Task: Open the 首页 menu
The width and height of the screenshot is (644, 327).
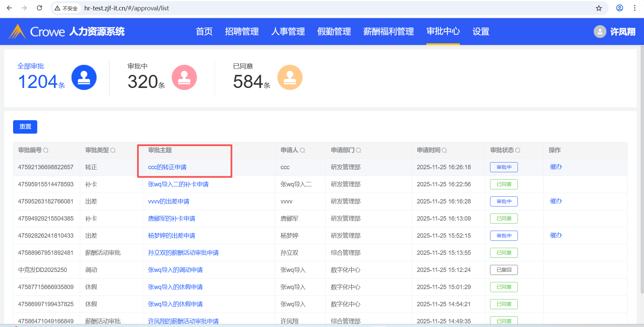Action: [x=204, y=32]
